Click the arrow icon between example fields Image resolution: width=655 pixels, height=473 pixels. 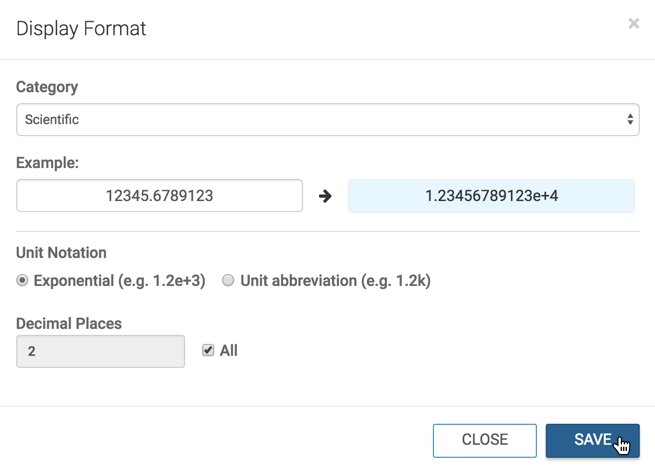click(x=325, y=196)
